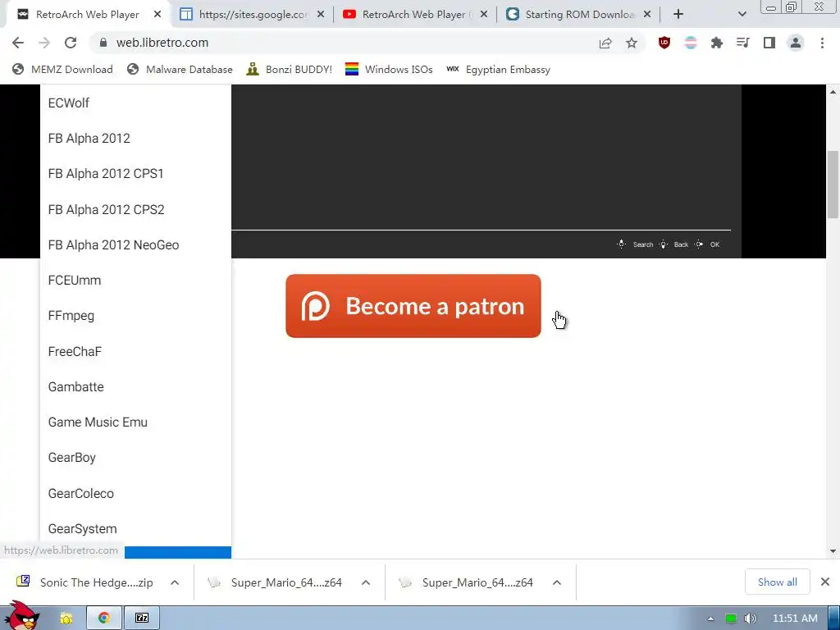Open the striped flag extension icon
This screenshot has height=630, width=840.
[x=691, y=43]
